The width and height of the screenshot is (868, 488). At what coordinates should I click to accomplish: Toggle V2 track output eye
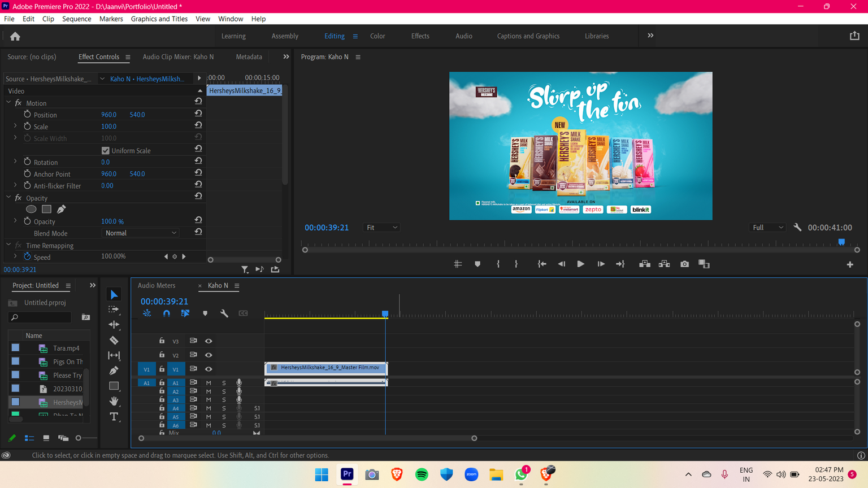(x=209, y=355)
